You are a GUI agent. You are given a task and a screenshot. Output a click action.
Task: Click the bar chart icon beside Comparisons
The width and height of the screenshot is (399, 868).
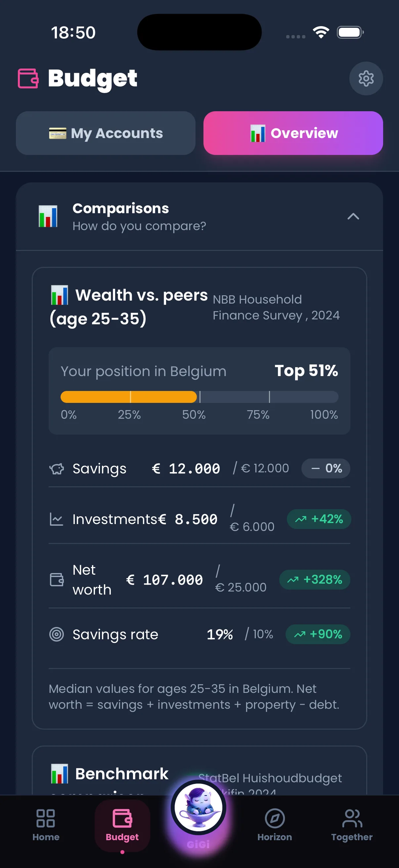(x=48, y=216)
